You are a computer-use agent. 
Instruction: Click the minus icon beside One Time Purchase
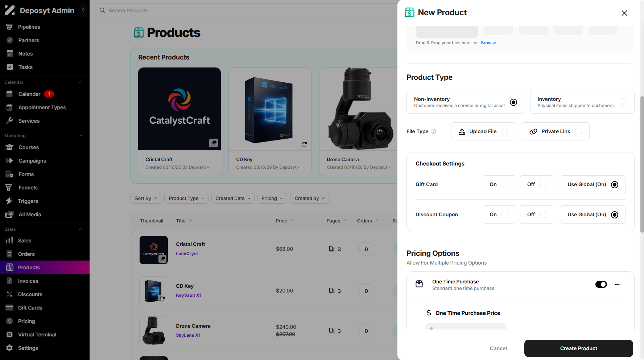click(x=617, y=285)
